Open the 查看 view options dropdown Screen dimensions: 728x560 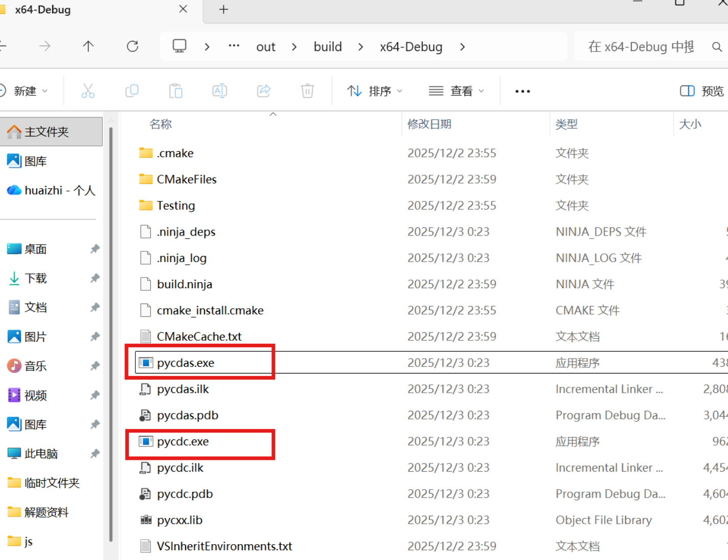pos(457,90)
